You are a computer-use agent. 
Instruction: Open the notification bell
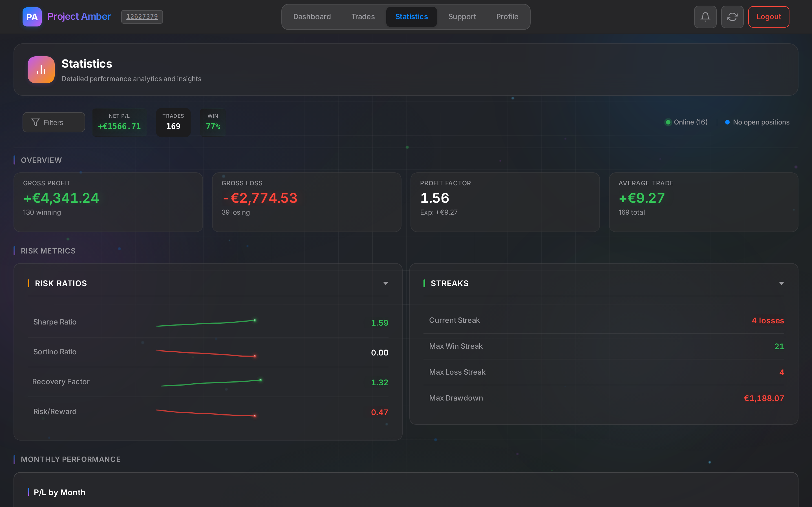coord(705,16)
